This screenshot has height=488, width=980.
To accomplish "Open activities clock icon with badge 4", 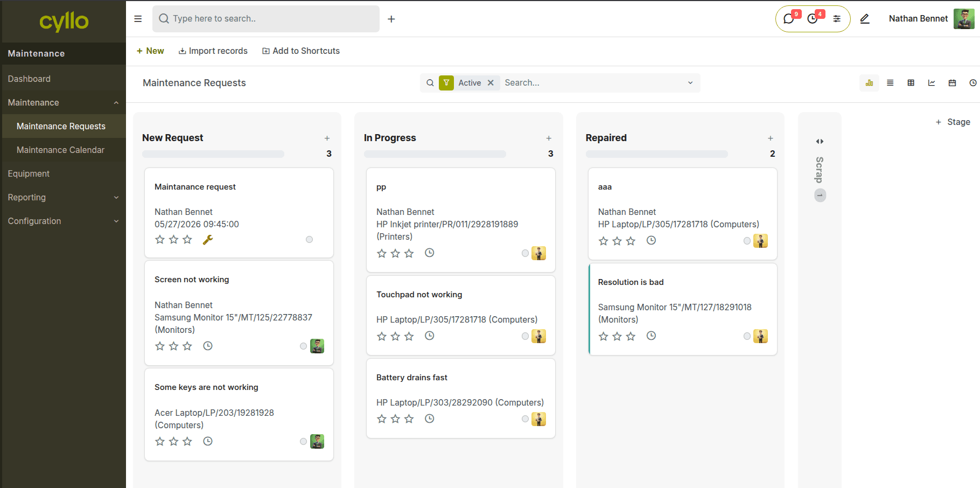I will [x=813, y=19].
